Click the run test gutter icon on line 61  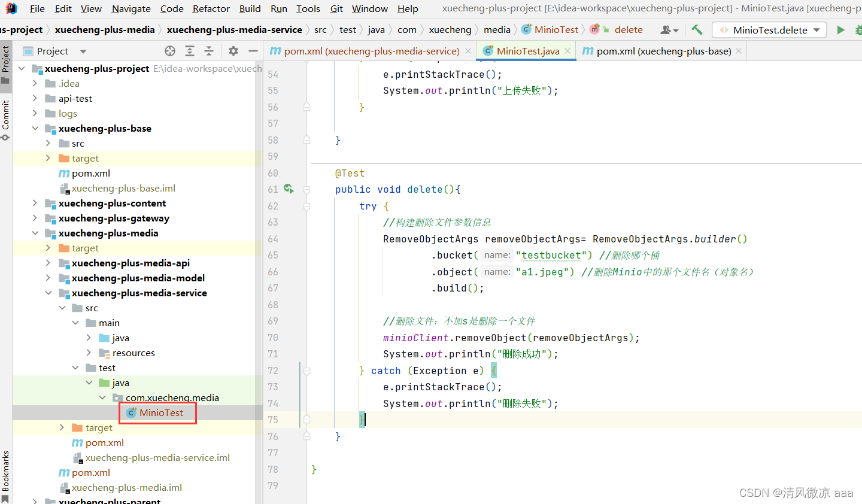[289, 189]
